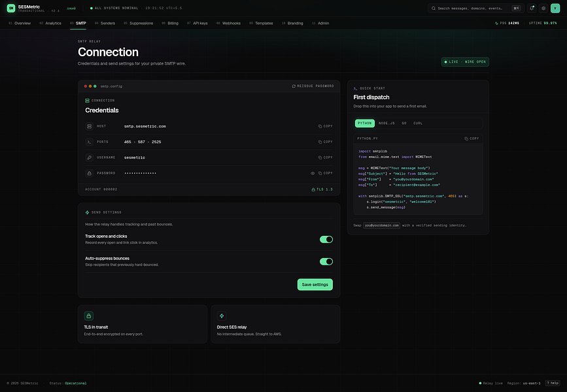Click the TLS 1.3 label
Screen dimensions: 567x392
tap(322, 189)
